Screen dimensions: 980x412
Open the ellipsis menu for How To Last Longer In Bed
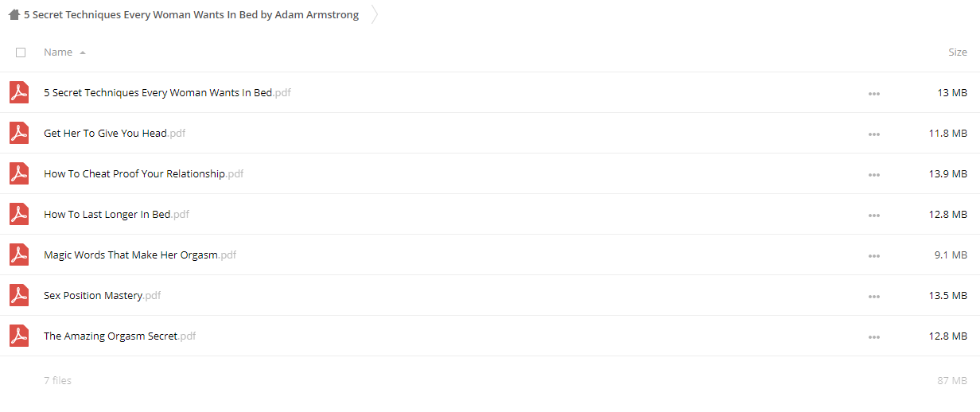point(874,215)
